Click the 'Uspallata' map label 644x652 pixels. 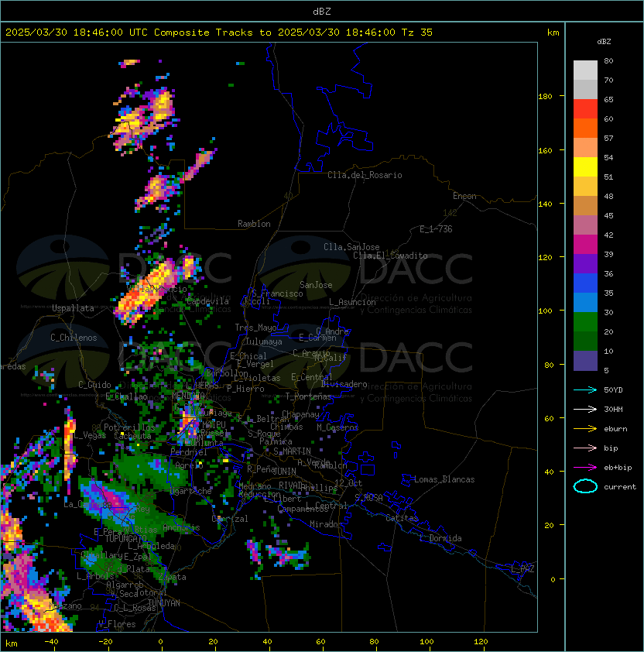[73, 308]
